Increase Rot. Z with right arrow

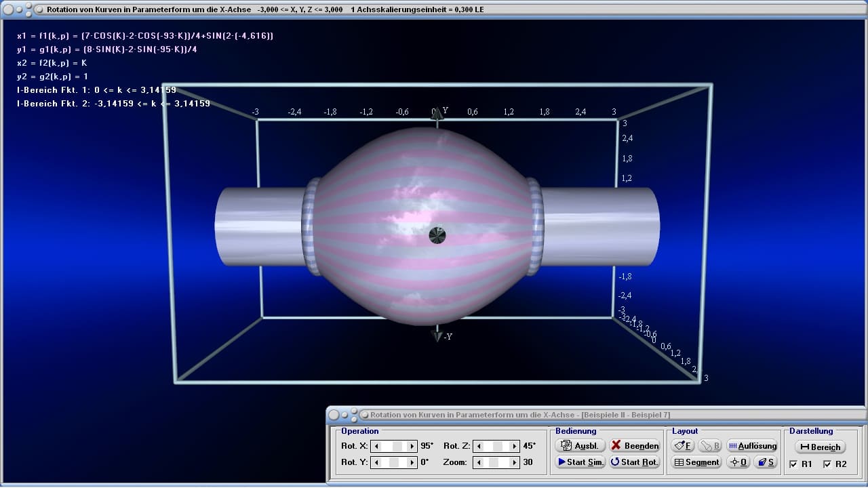click(514, 446)
